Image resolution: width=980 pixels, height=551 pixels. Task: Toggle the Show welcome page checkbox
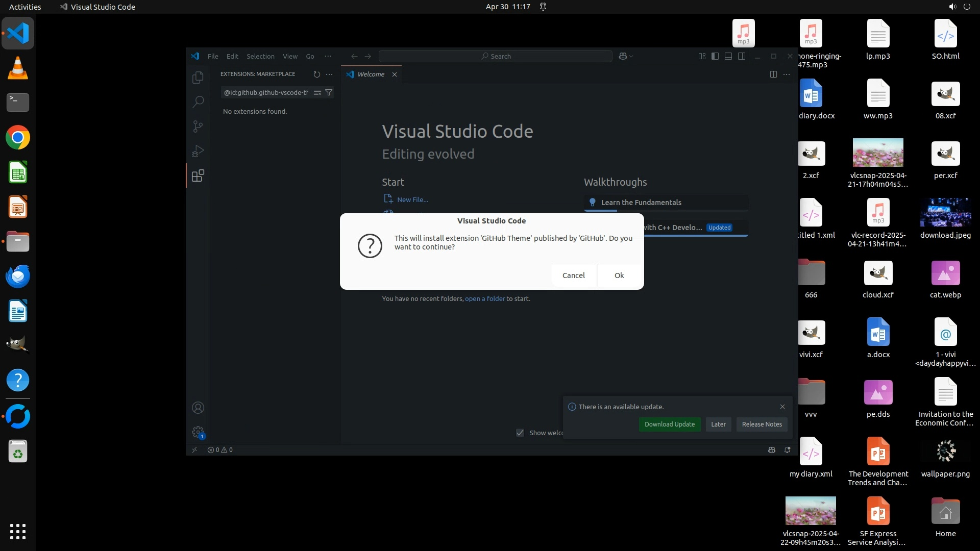[x=520, y=433]
